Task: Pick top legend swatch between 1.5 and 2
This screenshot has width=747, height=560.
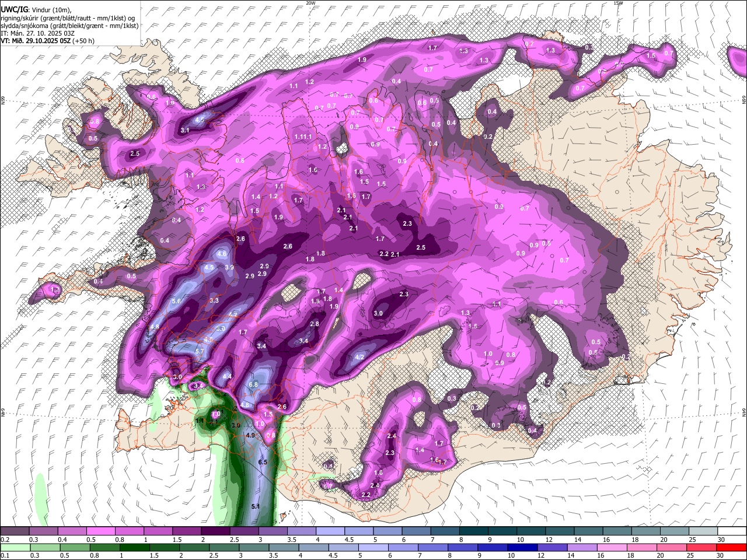Action: [x=187, y=531]
